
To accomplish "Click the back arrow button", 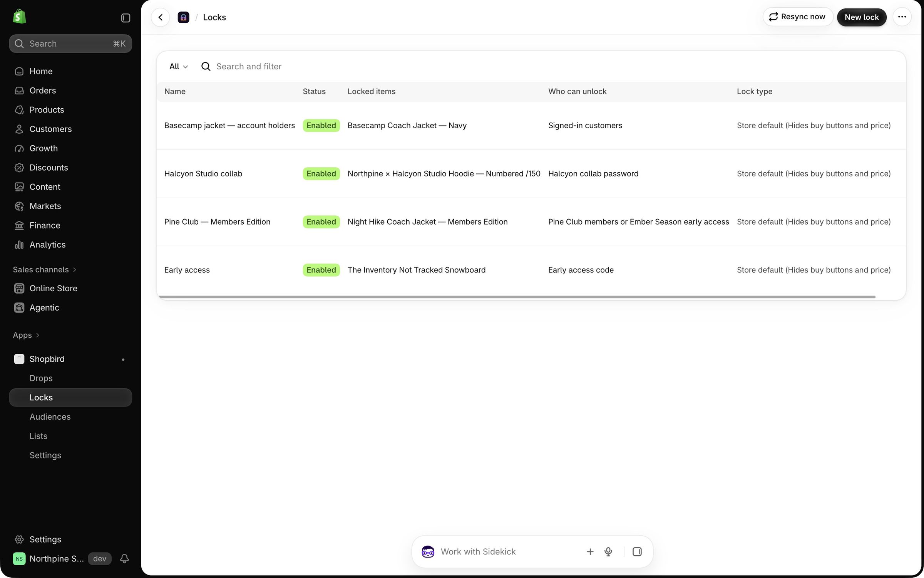I will 160,17.
